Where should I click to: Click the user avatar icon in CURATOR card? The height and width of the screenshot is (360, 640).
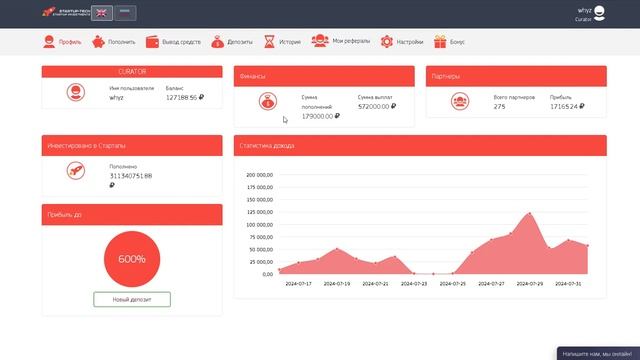tap(76, 92)
